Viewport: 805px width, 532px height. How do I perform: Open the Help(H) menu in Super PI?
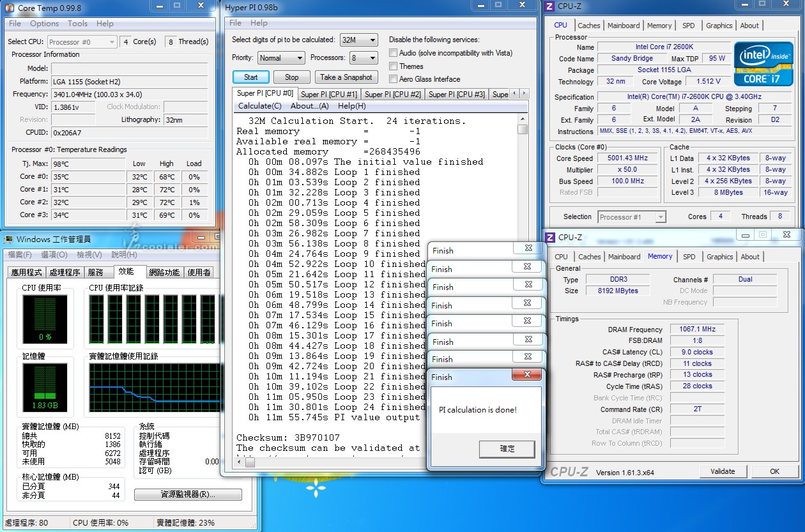[351, 106]
